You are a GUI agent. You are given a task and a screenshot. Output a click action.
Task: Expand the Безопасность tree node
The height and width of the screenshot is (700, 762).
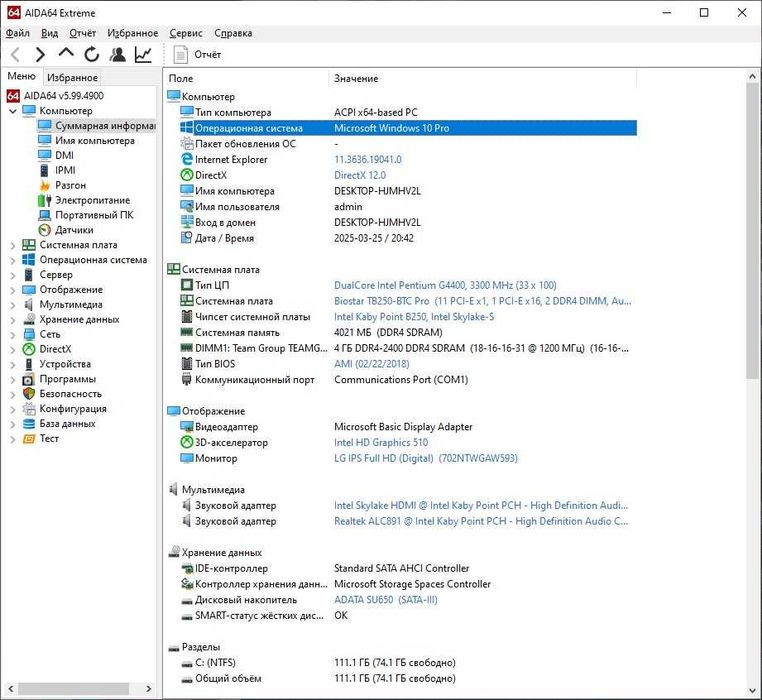click(13, 395)
